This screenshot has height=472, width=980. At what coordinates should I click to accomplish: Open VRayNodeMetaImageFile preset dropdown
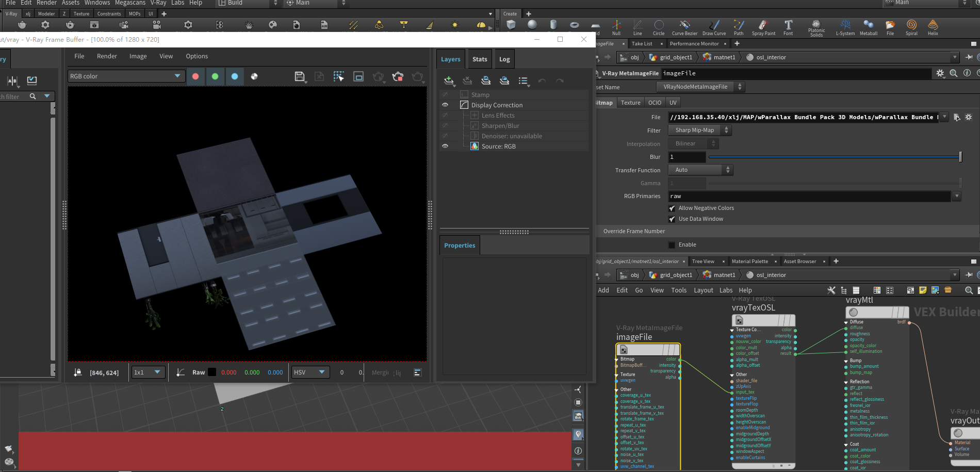(x=700, y=87)
